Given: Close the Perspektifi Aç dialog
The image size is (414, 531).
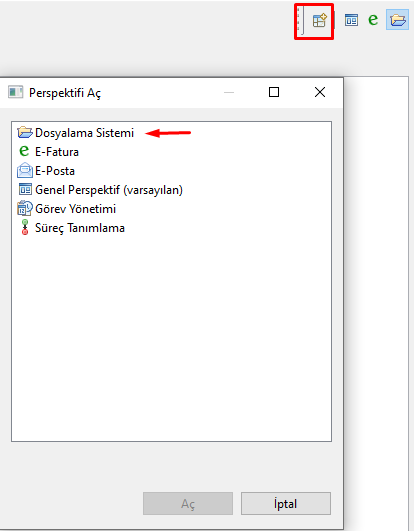Looking at the screenshot, I should point(320,92).
